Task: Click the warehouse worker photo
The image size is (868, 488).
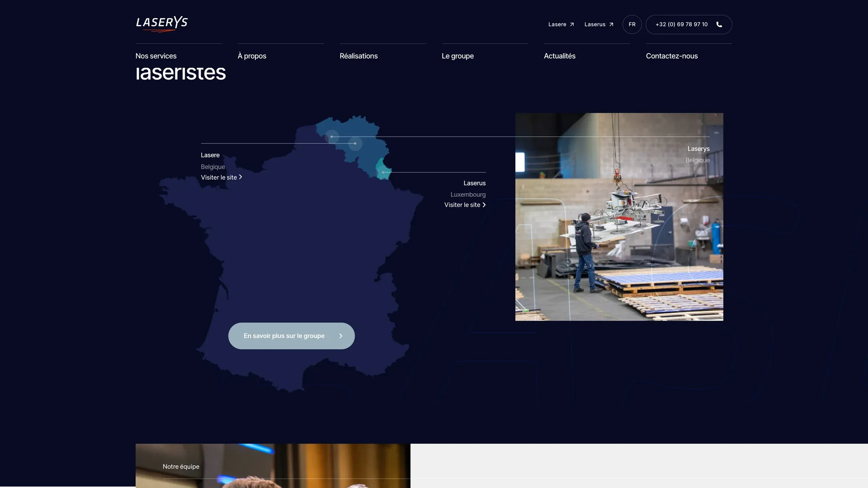Action: (619, 217)
